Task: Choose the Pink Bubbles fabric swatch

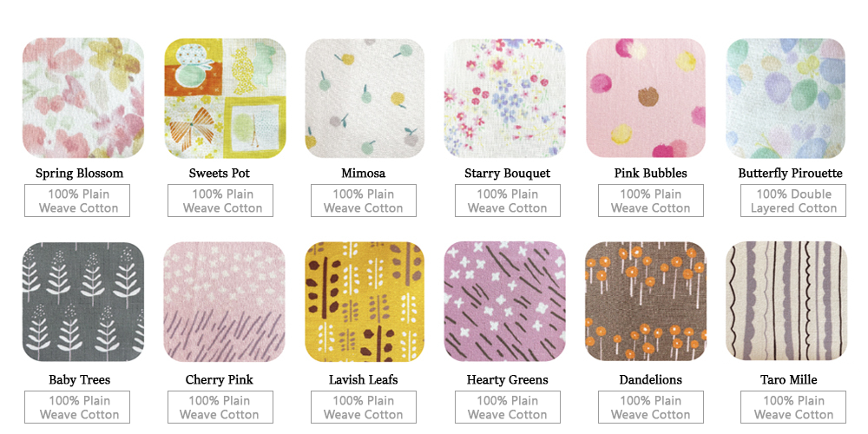Action: [646, 98]
